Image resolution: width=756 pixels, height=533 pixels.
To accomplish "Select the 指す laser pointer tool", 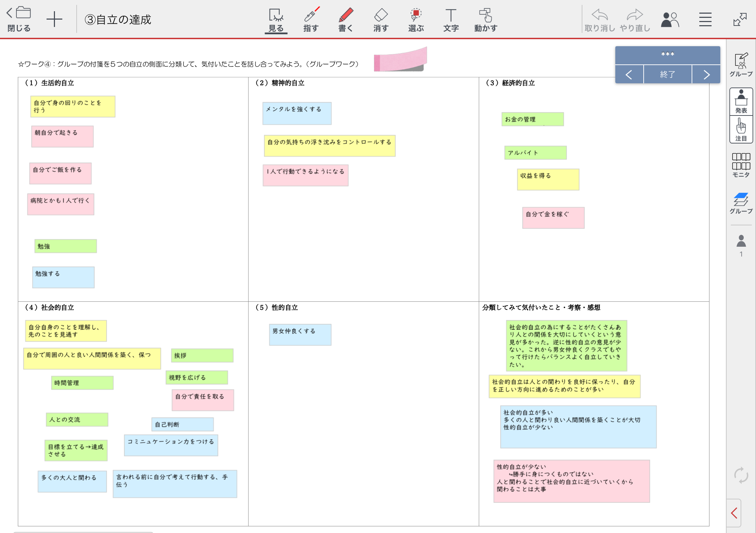I will point(311,20).
